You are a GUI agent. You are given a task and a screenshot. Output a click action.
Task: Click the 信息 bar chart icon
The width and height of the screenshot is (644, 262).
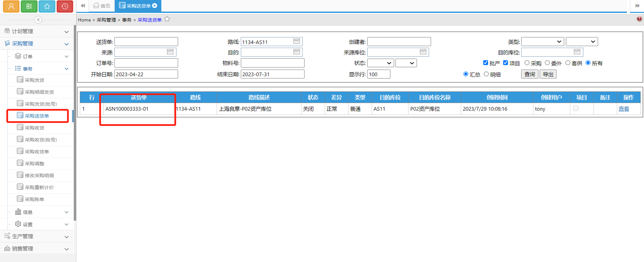point(18,212)
